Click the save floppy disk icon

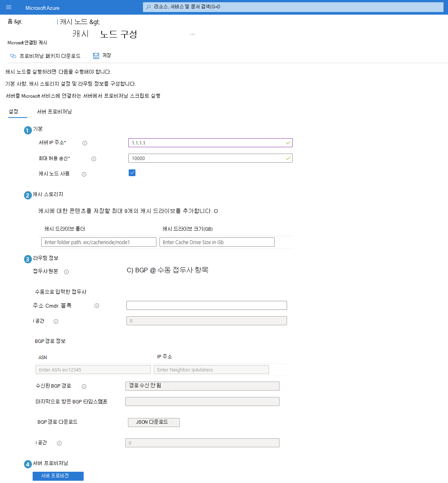point(96,56)
